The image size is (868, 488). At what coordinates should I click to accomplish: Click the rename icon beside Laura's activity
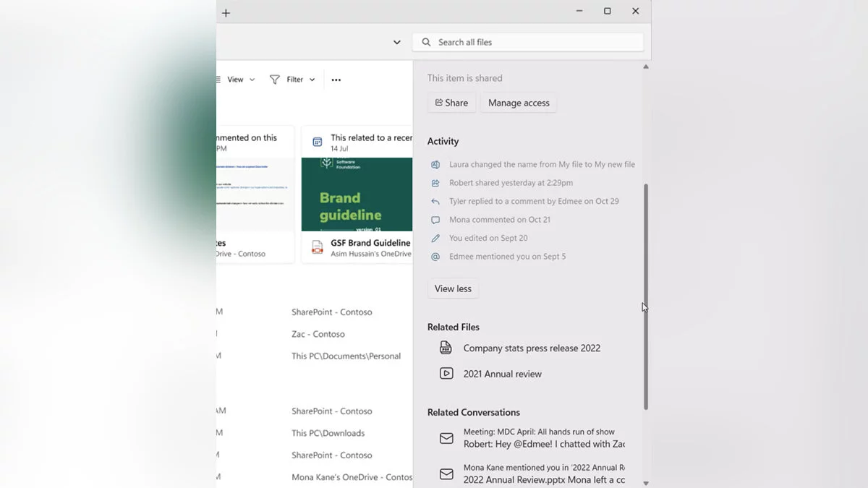(x=435, y=164)
